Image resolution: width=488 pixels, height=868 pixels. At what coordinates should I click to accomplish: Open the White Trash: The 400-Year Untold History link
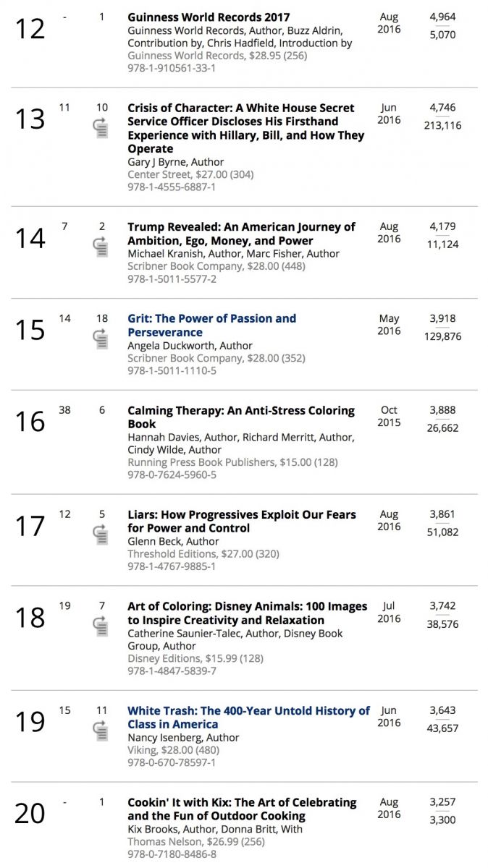(x=248, y=718)
